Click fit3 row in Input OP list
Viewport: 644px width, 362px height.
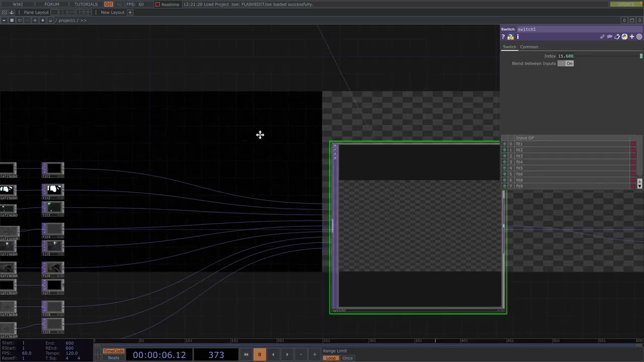[569, 156]
